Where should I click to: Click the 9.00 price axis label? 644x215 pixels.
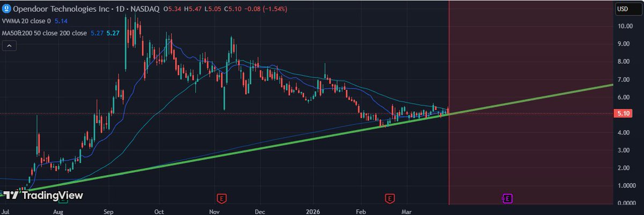coord(625,44)
